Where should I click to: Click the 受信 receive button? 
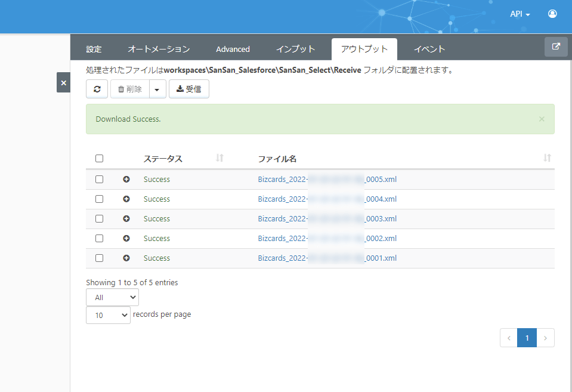point(189,89)
